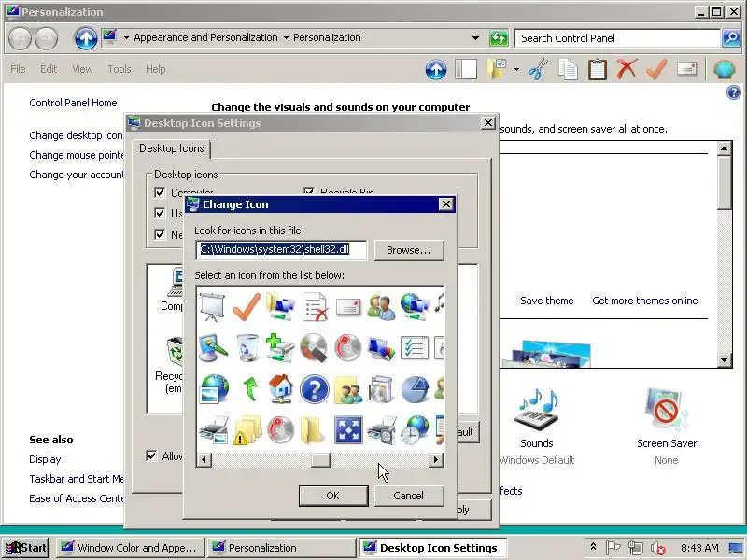
Task: Click the clipboard Paste icon in toolbar
Action: [x=598, y=69]
